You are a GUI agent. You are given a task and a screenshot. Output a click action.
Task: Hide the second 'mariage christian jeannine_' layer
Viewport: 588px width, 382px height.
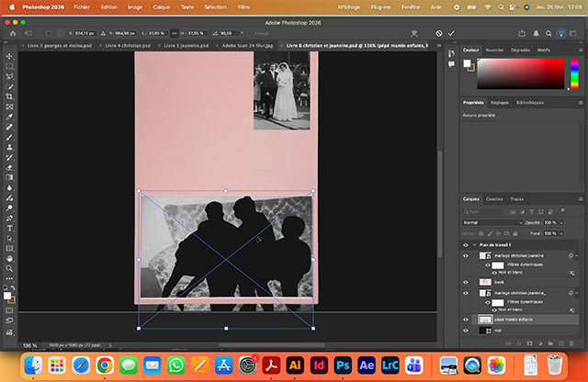point(466,293)
